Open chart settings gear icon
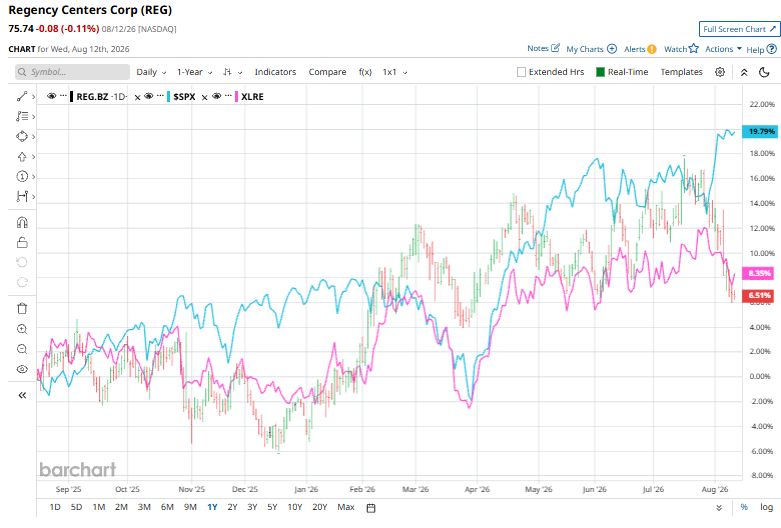The height and width of the screenshot is (528, 781). click(x=720, y=72)
